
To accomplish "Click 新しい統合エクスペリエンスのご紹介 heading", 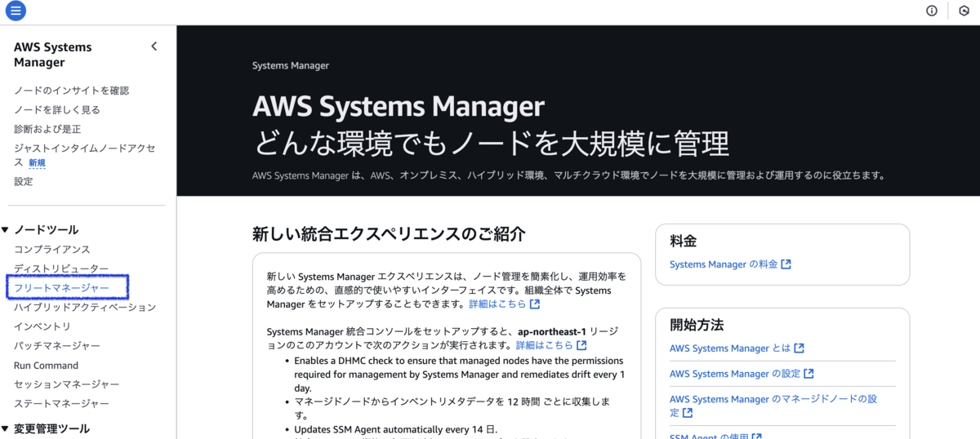I will pyautogui.click(x=389, y=234).
